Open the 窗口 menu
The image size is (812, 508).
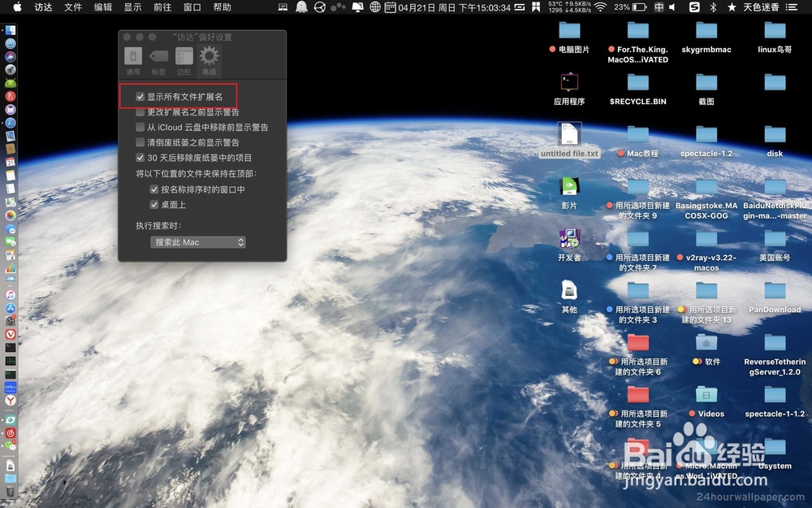pos(192,7)
